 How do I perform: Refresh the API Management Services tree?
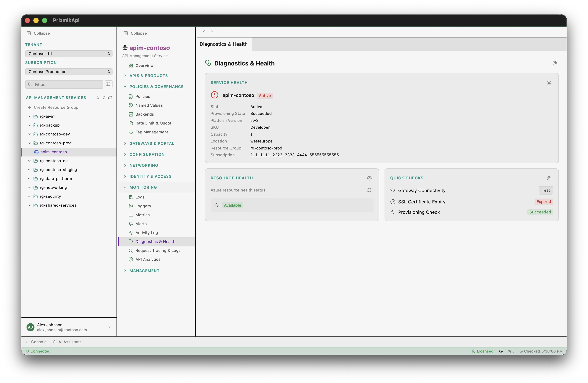click(110, 98)
